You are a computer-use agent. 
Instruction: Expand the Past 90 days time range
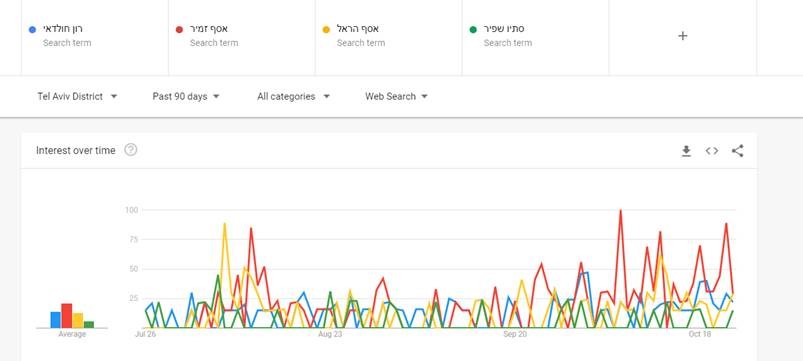pyautogui.click(x=186, y=96)
